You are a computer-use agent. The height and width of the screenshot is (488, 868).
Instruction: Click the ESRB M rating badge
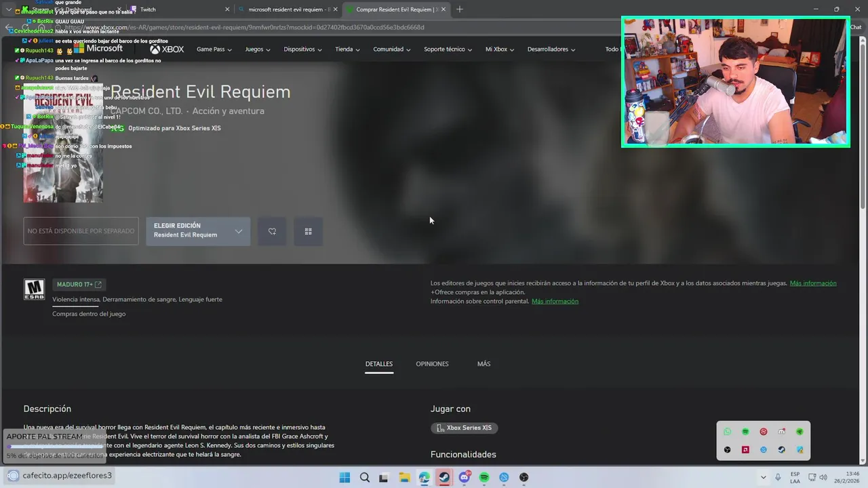click(x=34, y=289)
